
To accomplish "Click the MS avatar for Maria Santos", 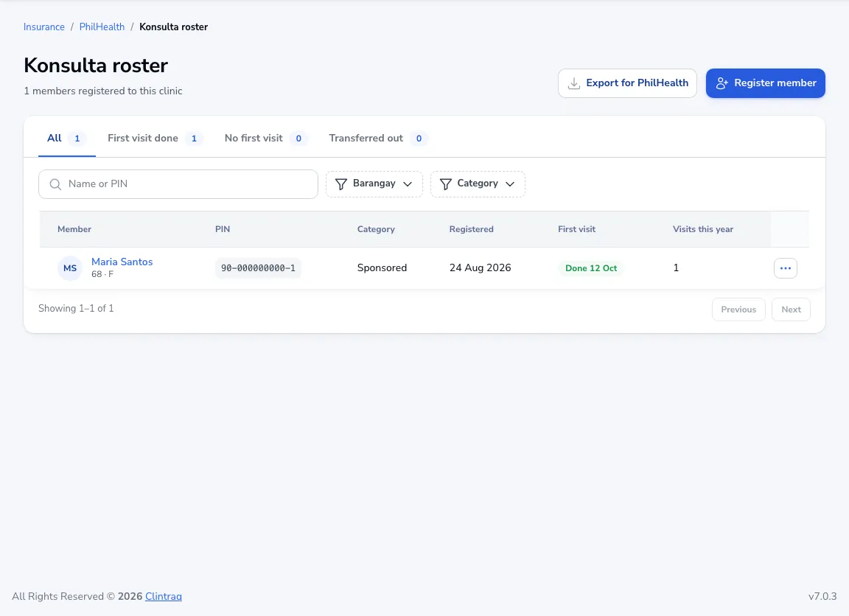I will (70, 268).
